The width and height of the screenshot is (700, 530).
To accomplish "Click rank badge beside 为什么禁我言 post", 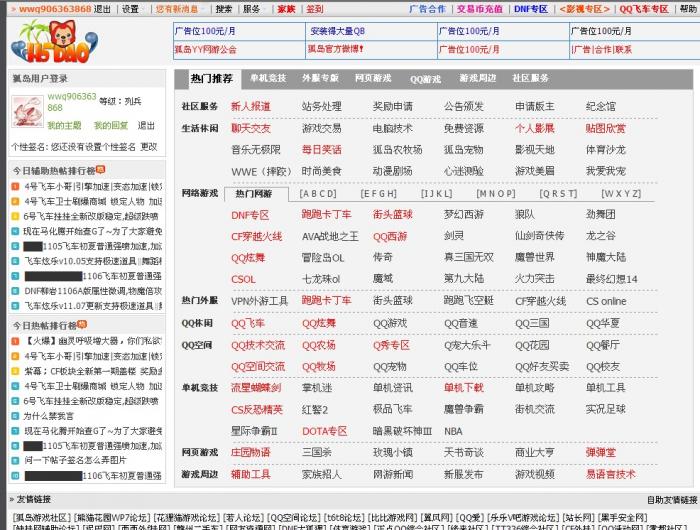I will pyautogui.click(x=15, y=416).
